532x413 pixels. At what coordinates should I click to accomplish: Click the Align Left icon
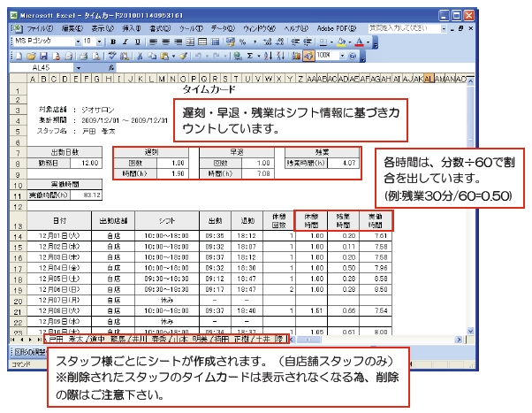[153, 42]
